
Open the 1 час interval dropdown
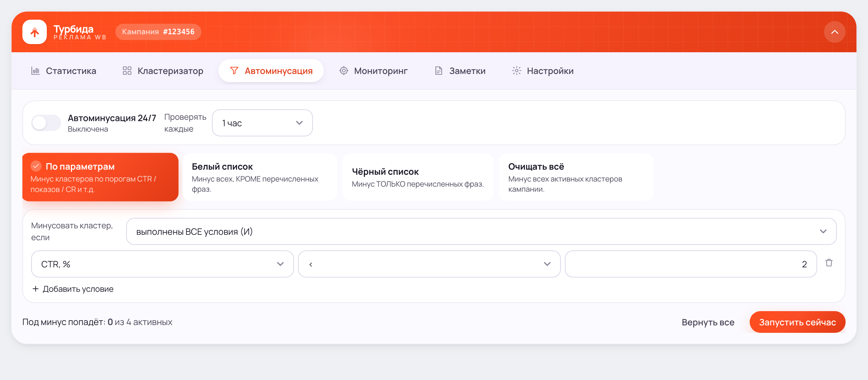262,123
